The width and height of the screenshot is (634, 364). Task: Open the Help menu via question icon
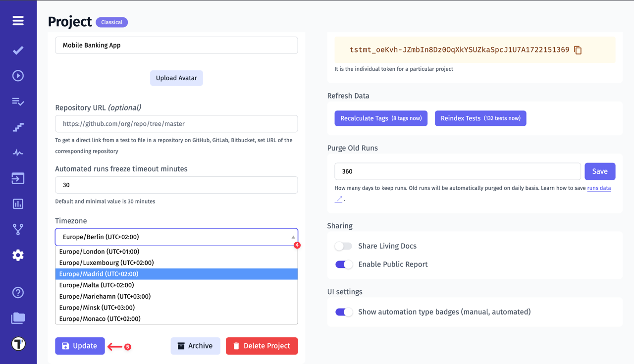click(x=18, y=293)
